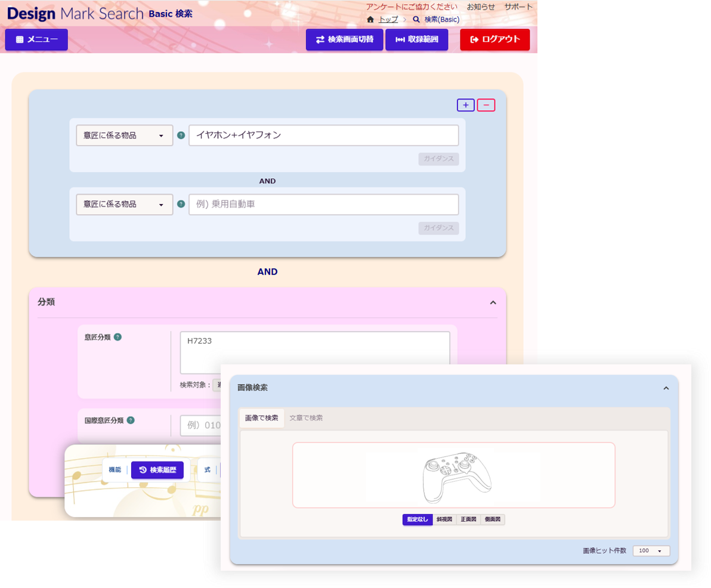Image resolution: width=711 pixels, height=588 pixels.
Task: Click the 式 tab in the bottom bar
Action: click(x=207, y=470)
